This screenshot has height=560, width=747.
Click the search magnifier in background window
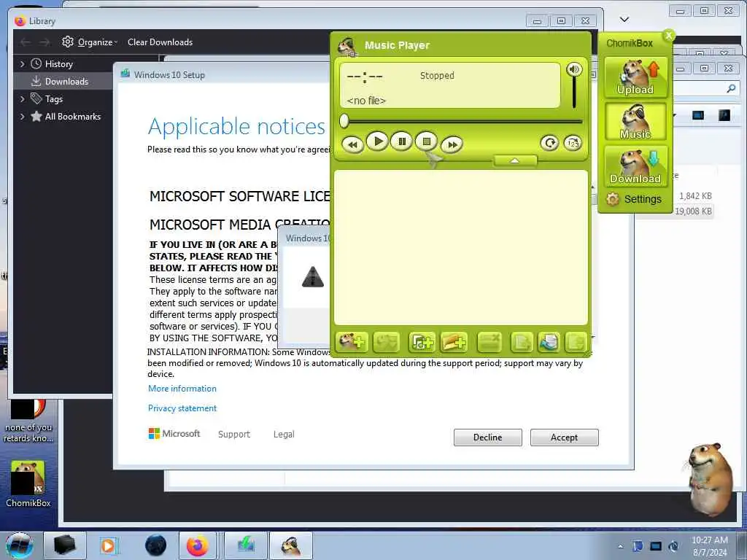tap(731, 88)
